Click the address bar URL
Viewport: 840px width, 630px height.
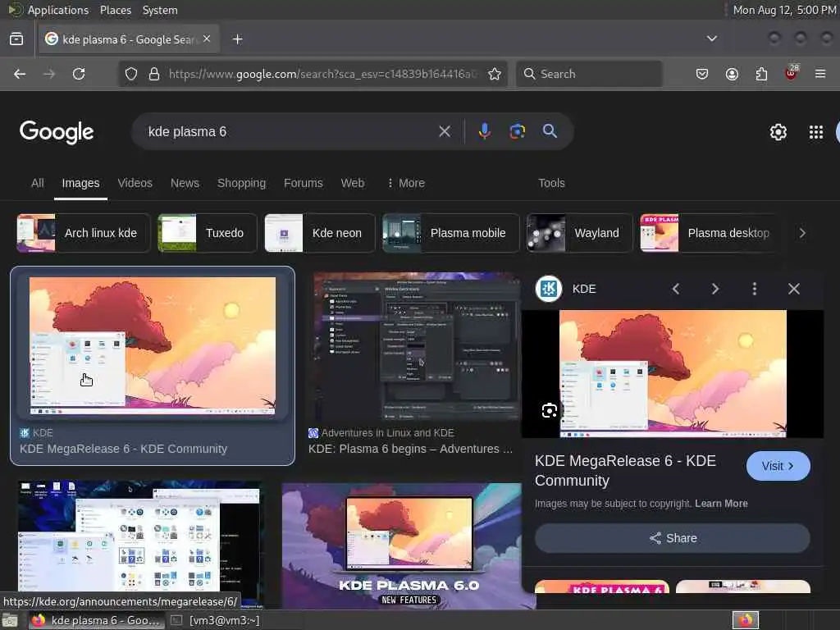tap(322, 74)
